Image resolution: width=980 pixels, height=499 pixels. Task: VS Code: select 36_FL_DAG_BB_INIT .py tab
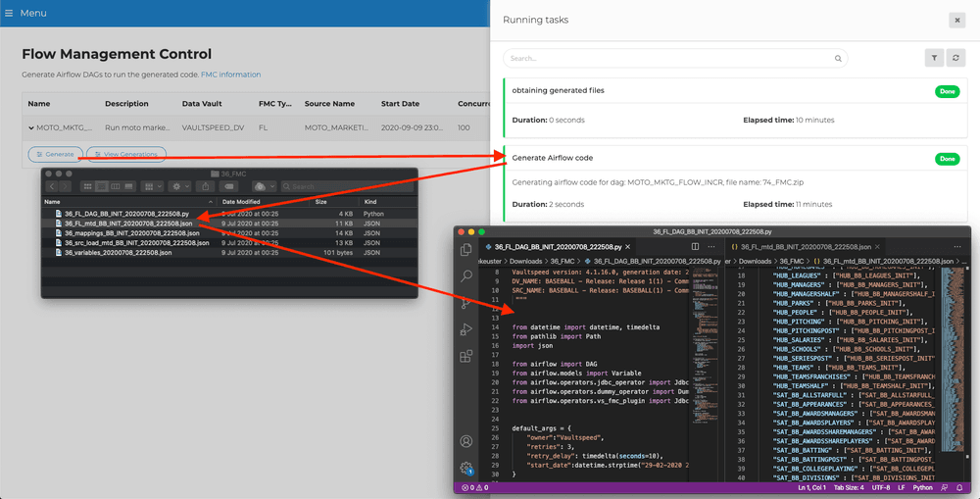pyautogui.click(x=559, y=246)
